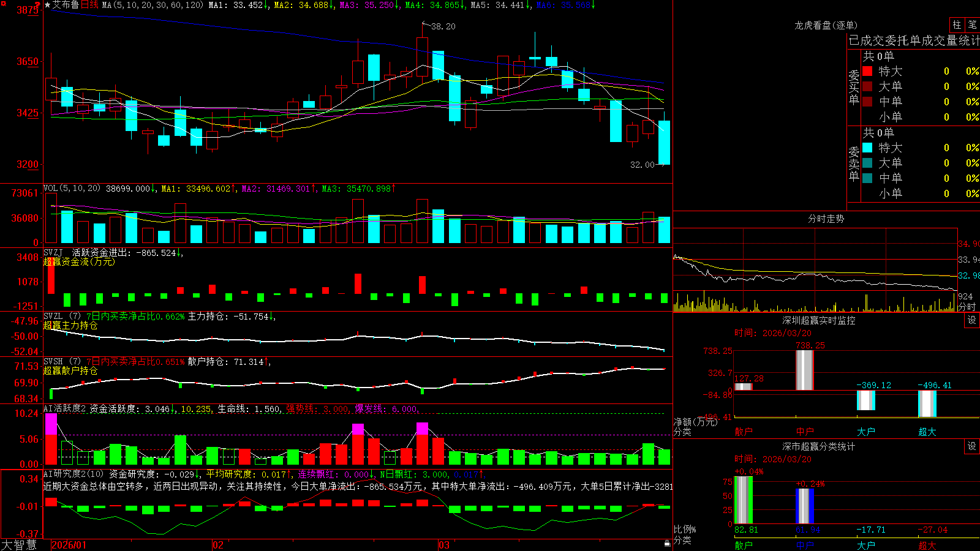Click the red question mark help icon
Viewport: 980px width, 551px height.
coord(37,5)
